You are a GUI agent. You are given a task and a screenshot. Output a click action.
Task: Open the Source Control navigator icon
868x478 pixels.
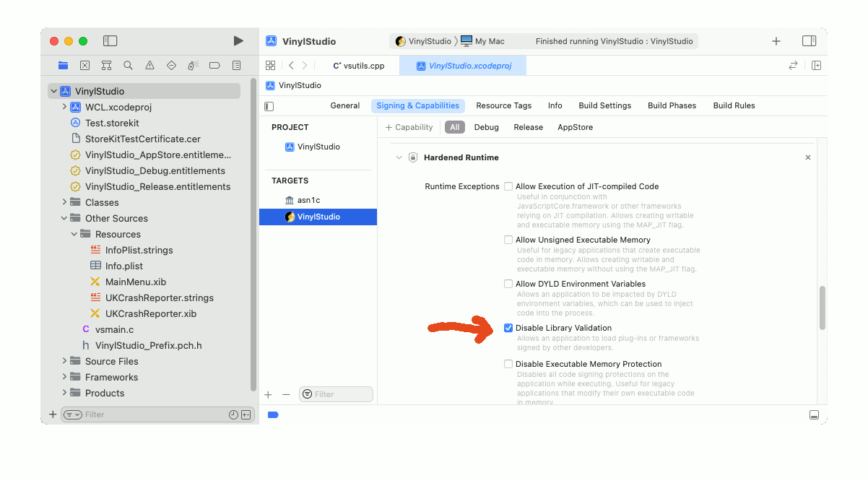click(x=84, y=65)
